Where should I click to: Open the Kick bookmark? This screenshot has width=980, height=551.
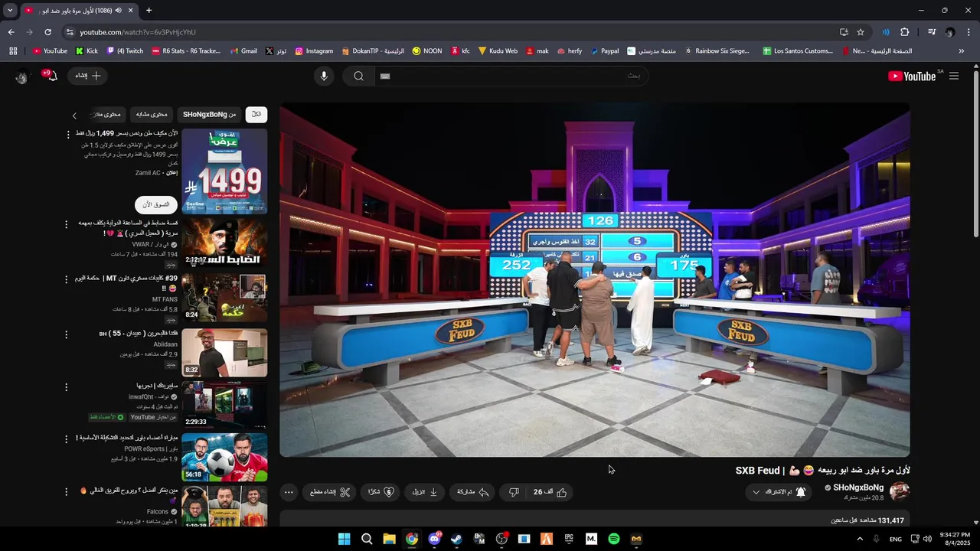87,51
